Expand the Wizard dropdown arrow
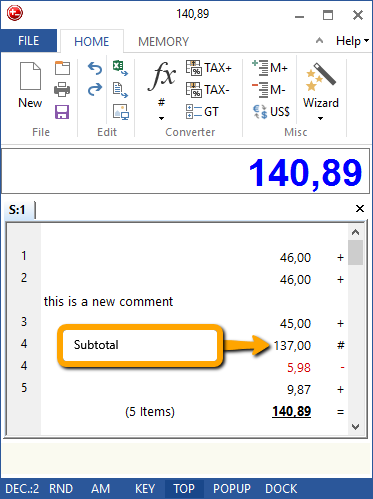 tap(321, 118)
